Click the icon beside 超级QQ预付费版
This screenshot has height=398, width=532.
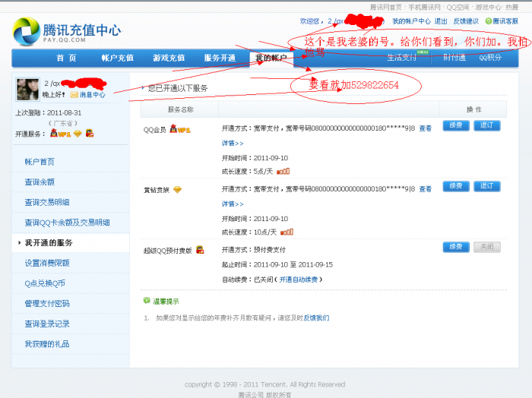pos(200,250)
